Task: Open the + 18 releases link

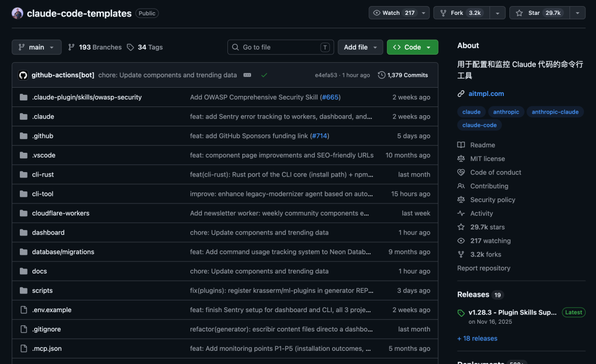Action: pos(477,339)
